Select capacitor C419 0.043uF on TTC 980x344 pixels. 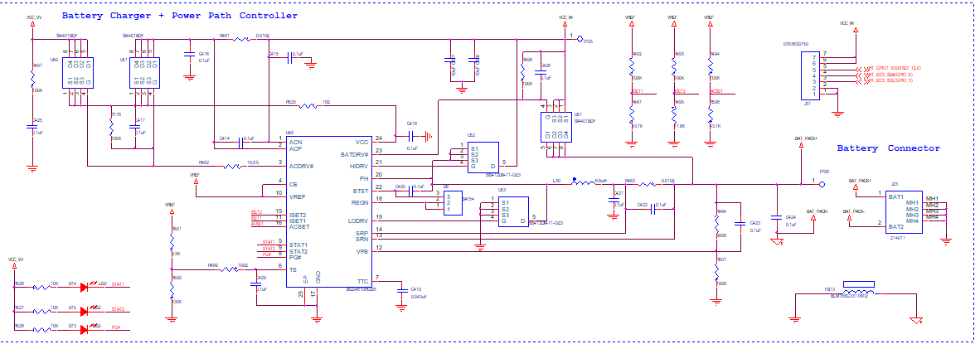coord(400,289)
